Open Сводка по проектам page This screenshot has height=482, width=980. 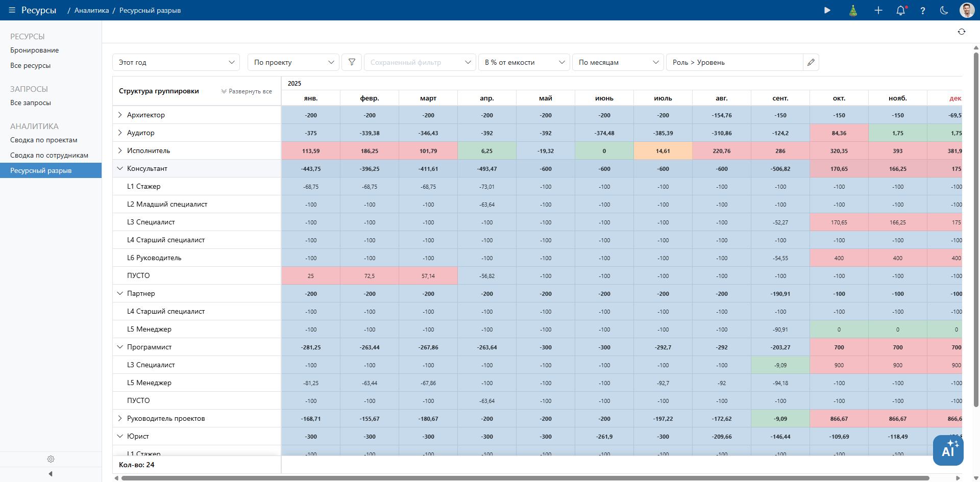point(44,140)
